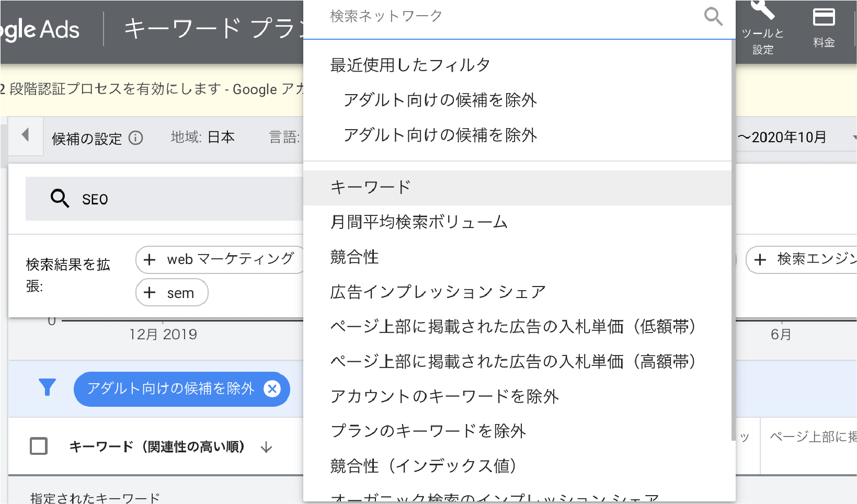Check the keyword select-all checkbox
Screen dimensions: 857x504
(39, 446)
